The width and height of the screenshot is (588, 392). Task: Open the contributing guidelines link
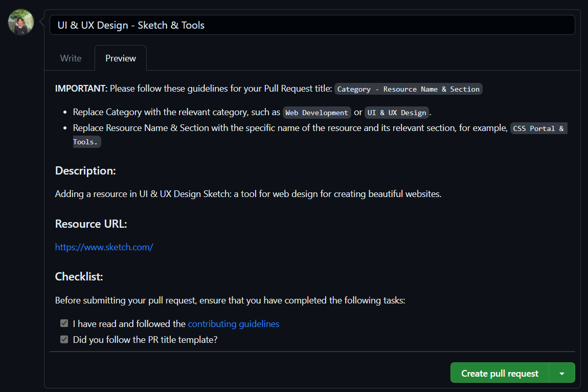point(233,323)
